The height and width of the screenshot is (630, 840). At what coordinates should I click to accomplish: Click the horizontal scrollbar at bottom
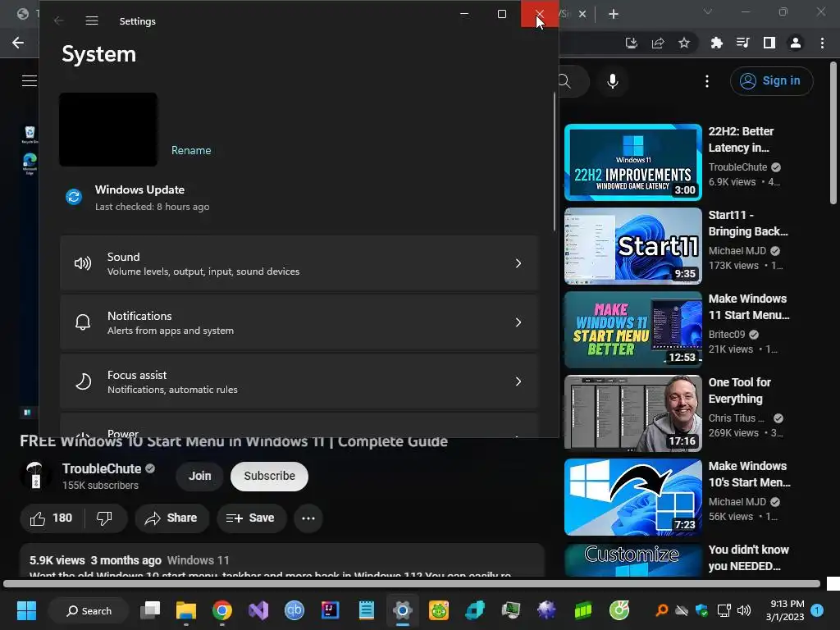tap(412, 583)
